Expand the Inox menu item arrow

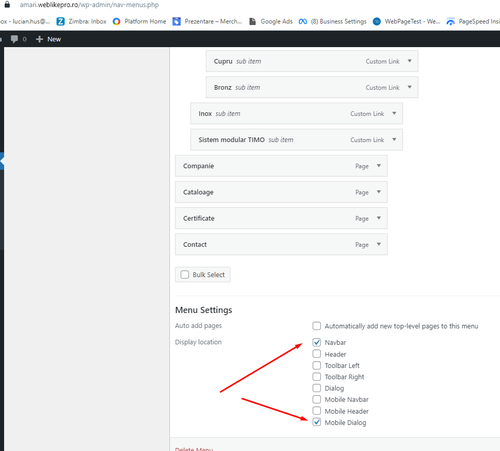click(x=394, y=113)
